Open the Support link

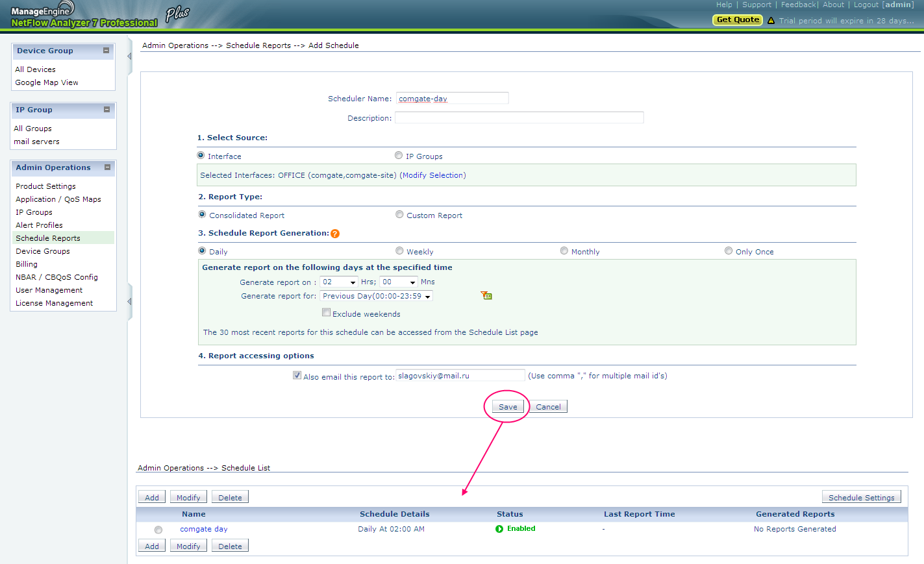pos(757,5)
